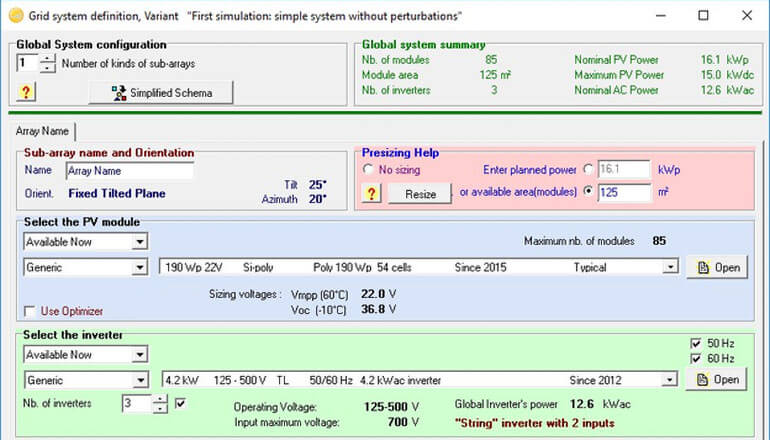Screen dimensions: 770x440
Task: Click the PVsyst sun icon in title bar
Action: (16, 16)
